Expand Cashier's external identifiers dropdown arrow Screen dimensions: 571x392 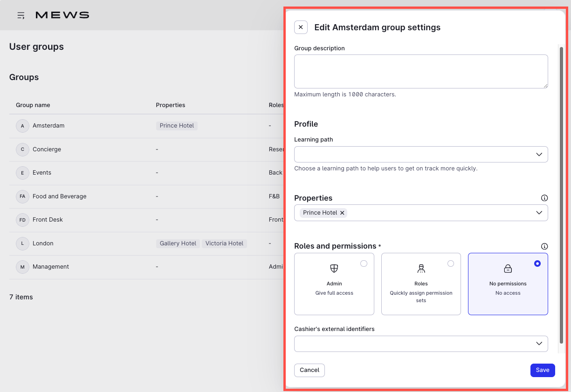pyautogui.click(x=539, y=344)
